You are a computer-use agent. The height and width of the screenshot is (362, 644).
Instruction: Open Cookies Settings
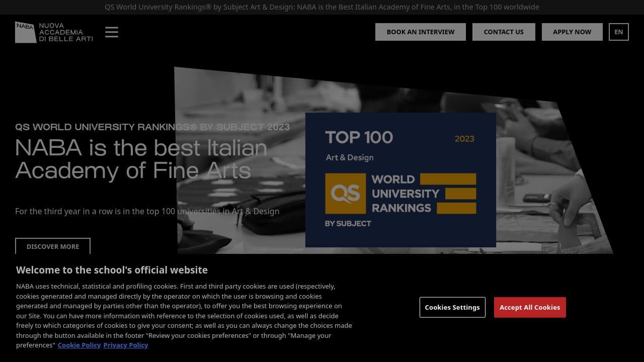pyautogui.click(x=452, y=307)
